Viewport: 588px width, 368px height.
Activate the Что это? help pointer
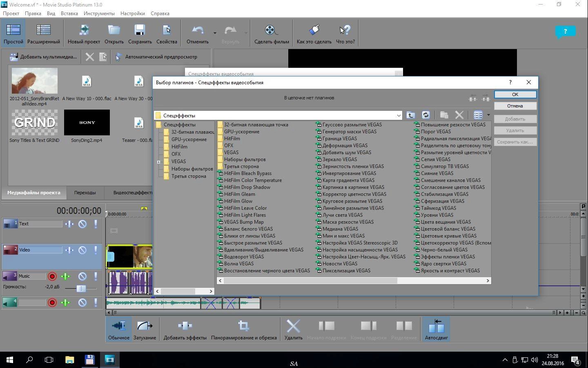tap(345, 33)
